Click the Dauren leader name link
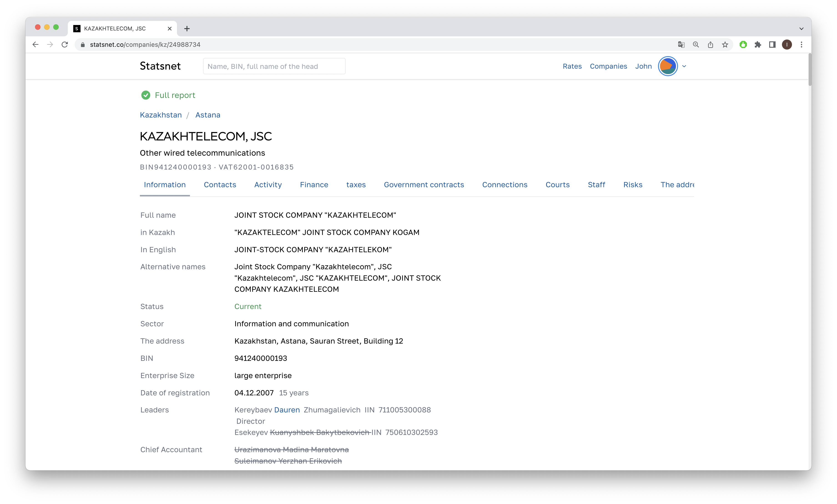The image size is (837, 504). click(287, 410)
